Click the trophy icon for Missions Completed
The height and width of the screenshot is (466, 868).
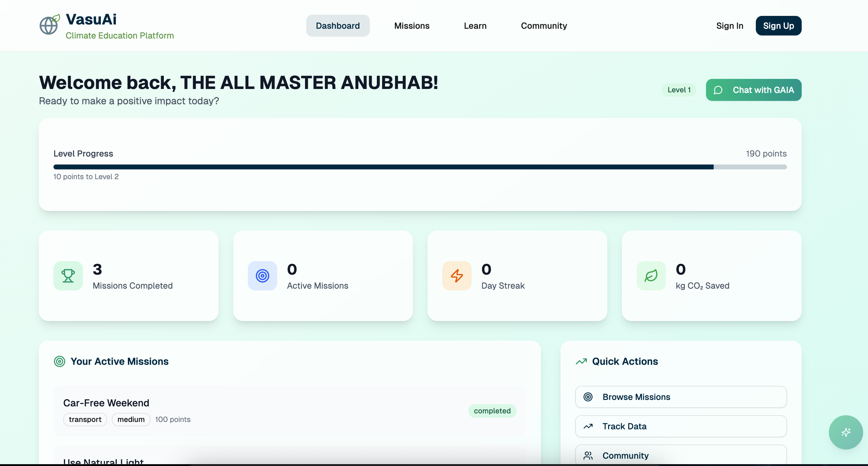[68, 276]
